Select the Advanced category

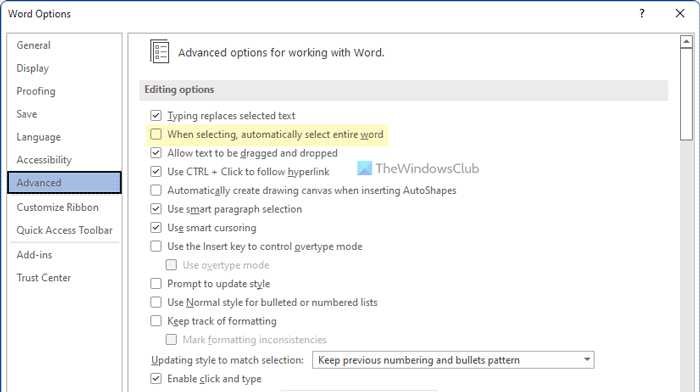coord(64,183)
